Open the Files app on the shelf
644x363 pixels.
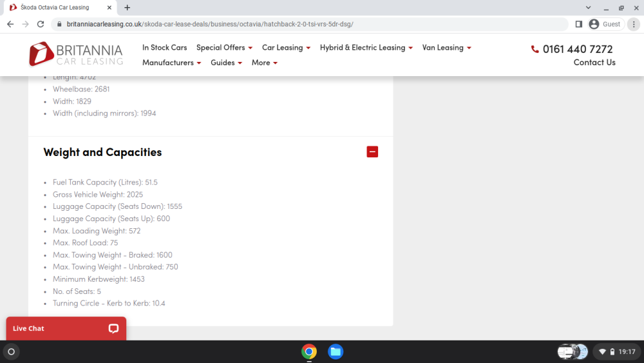[x=336, y=351]
